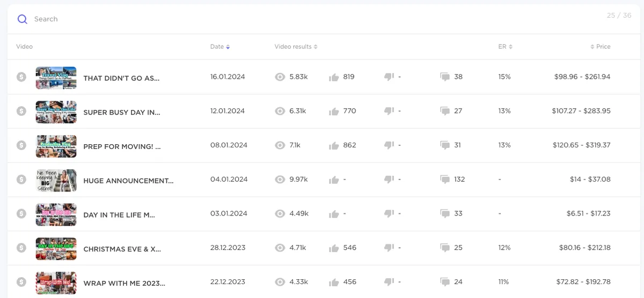Click thumbs-down icon in 04.01.2024 row
The image size is (644, 298).
(x=389, y=180)
